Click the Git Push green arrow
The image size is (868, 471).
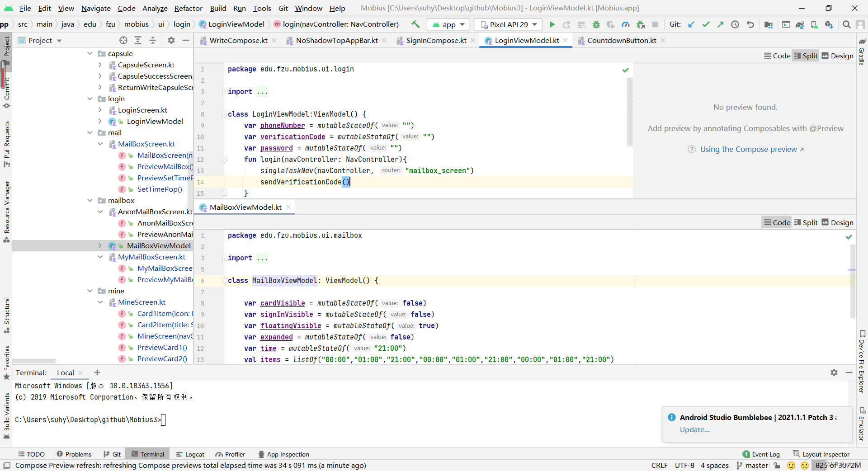tap(721, 24)
